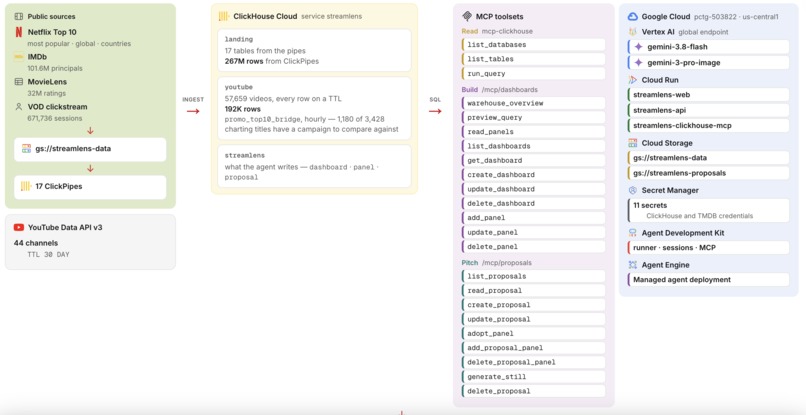Click the '17 ClickPipes' box

click(90, 187)
